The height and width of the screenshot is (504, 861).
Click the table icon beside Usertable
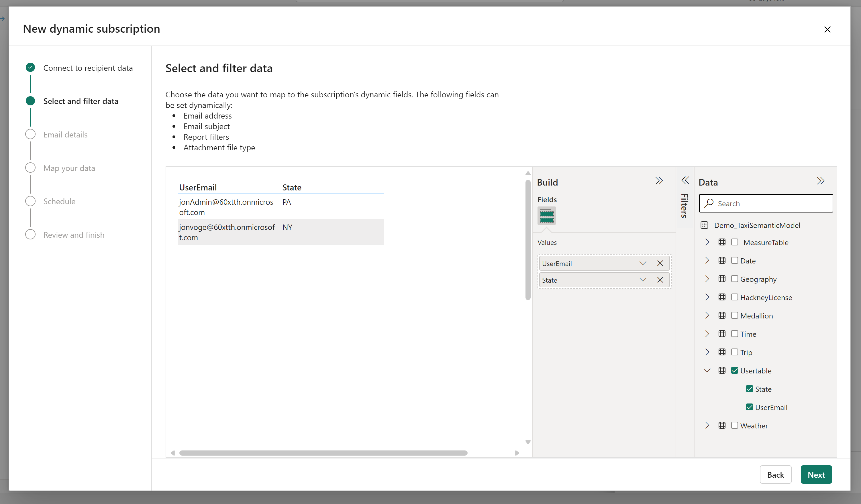(722, 371)
